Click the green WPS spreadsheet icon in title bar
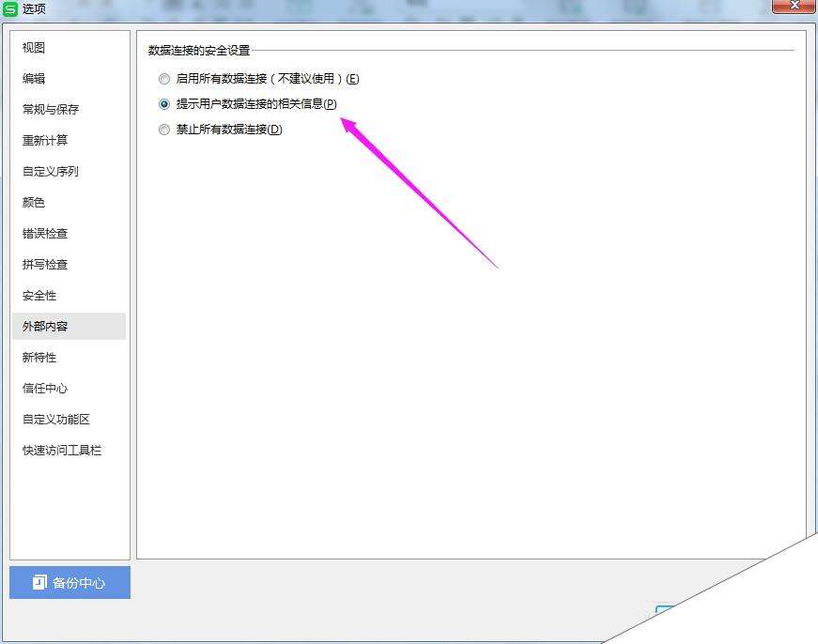The height and width of the screenshot is (644, 818). (10, 8)
